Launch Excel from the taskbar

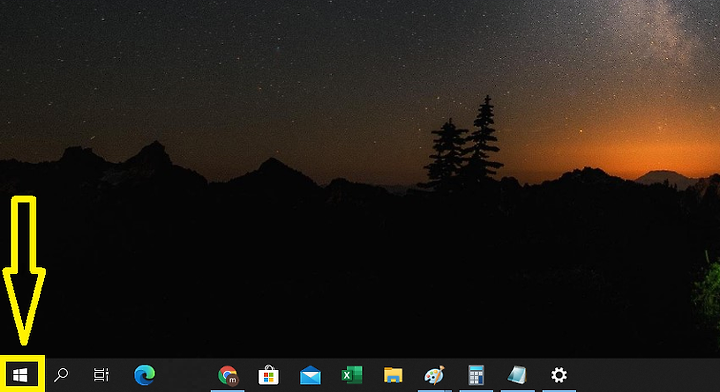tap(352, 375)
